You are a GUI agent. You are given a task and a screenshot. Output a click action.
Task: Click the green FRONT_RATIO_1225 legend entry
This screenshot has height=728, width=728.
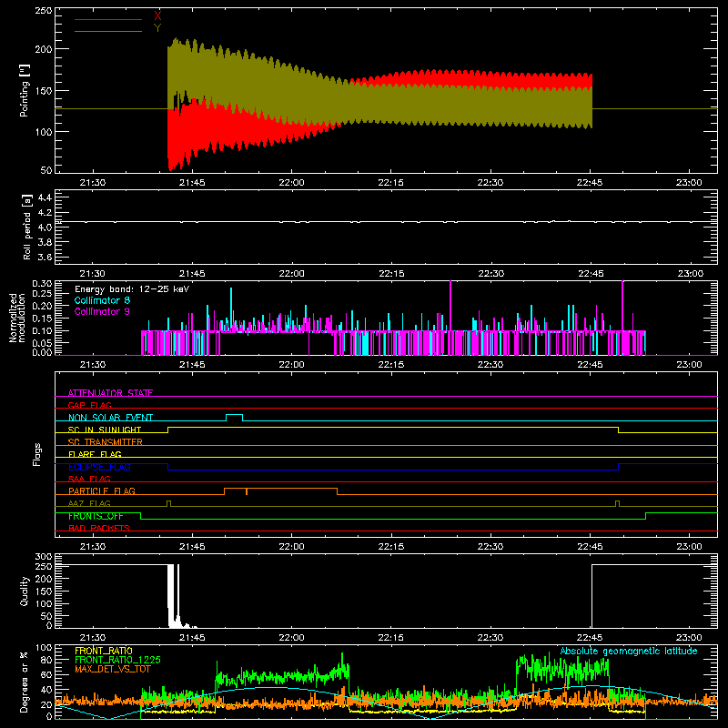click(x=117, y=660)
